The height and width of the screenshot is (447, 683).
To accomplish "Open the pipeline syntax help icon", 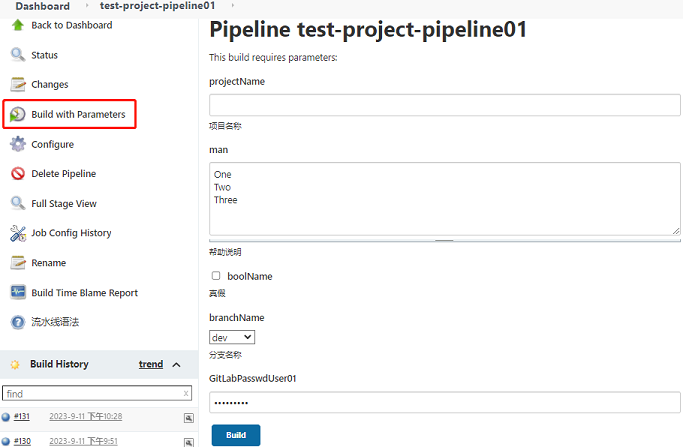I will tap(17, 322).
